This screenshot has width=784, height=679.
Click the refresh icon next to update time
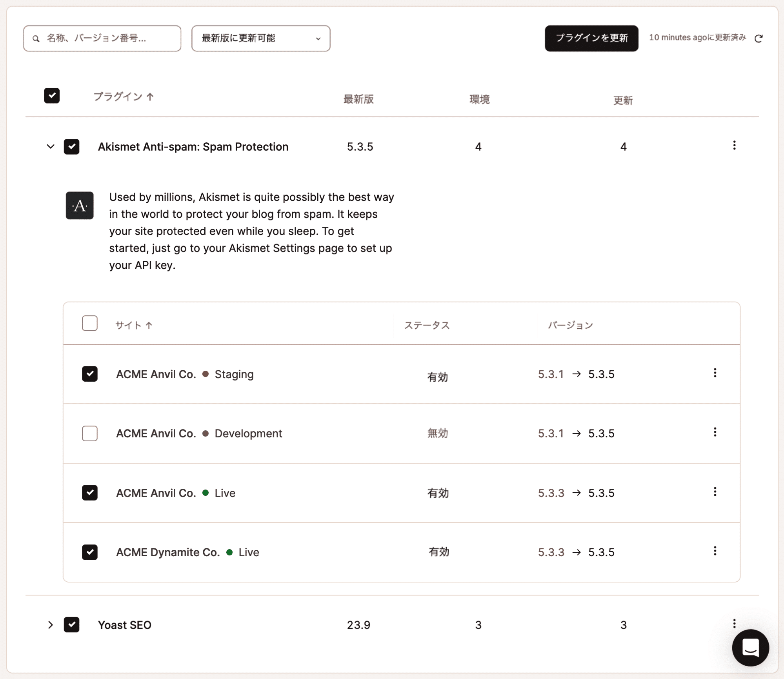[x=759, y=38]
